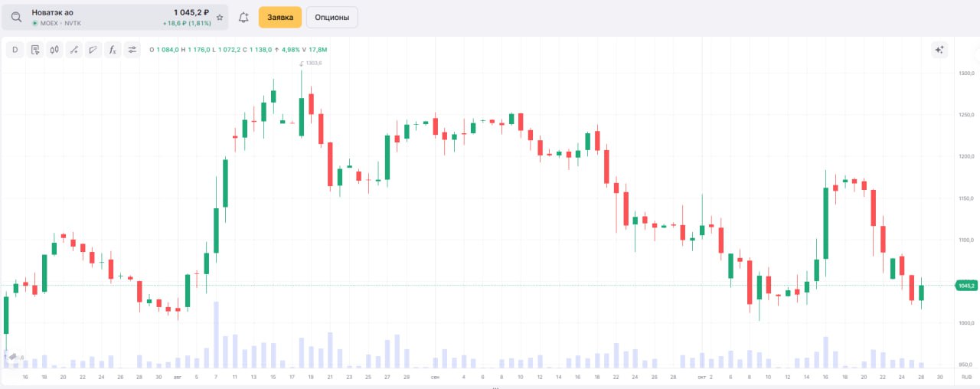980x389 pixels.
Task: Open the Опционы section
Action: coord(332,17)
